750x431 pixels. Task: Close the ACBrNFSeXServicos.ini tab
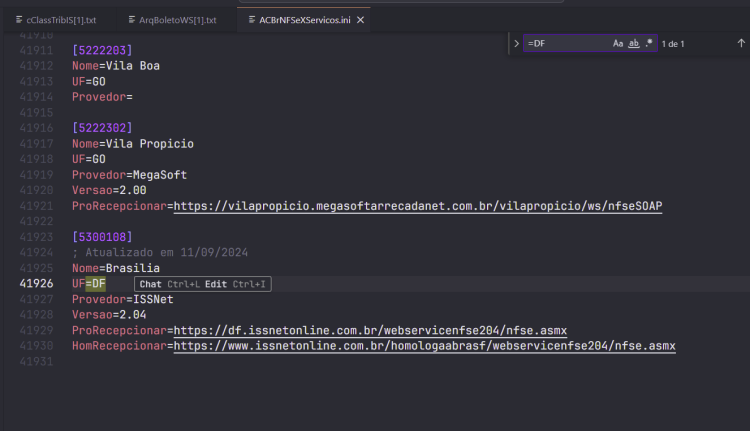pyautogui.click(x=361, y=20)
